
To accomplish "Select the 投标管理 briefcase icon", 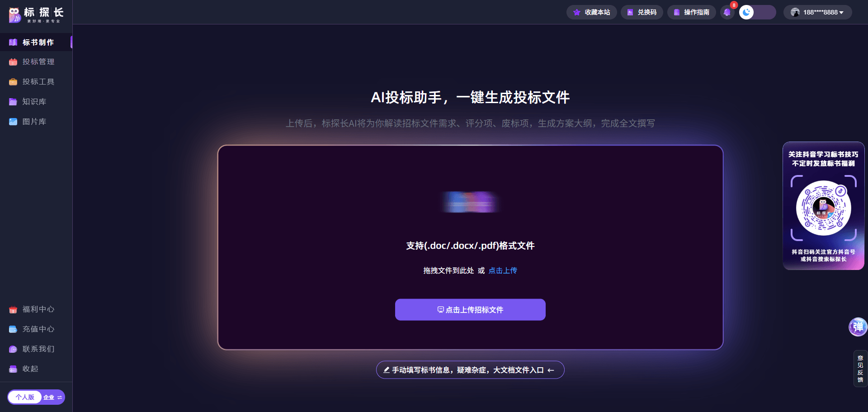I will pyautogui.click(x=13, y=62).
